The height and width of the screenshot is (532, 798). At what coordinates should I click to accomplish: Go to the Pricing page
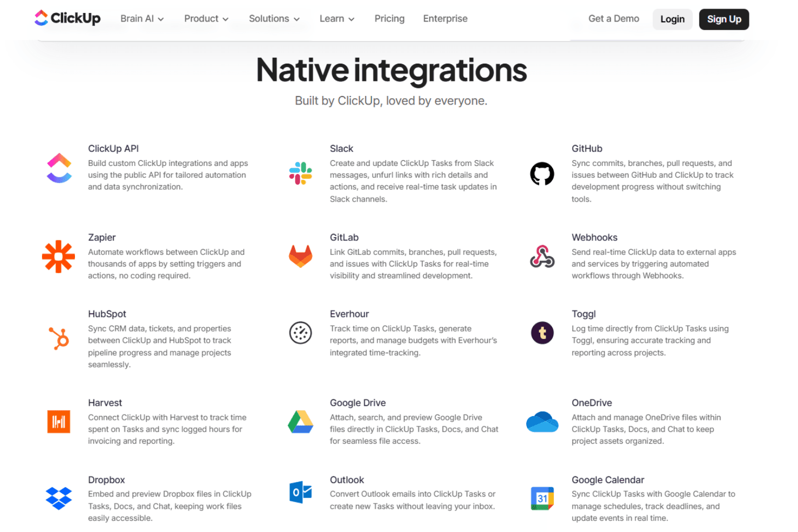389,18
